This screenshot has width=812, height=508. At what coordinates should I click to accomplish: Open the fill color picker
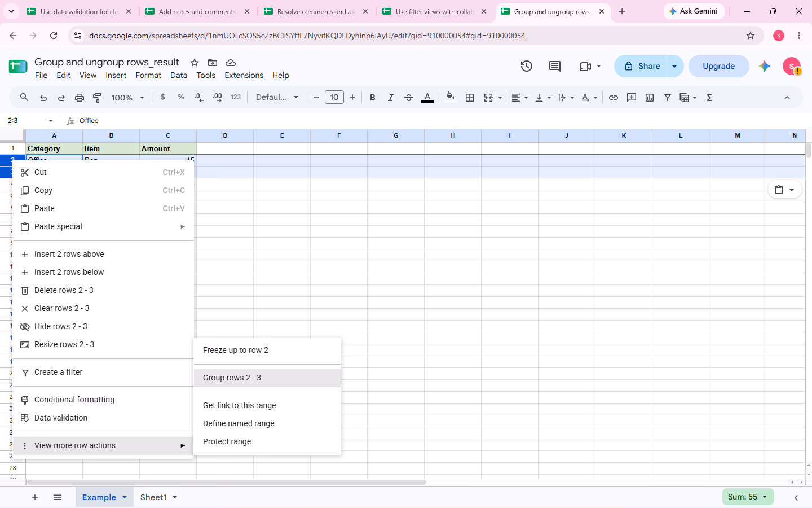[x=450, y=97]
